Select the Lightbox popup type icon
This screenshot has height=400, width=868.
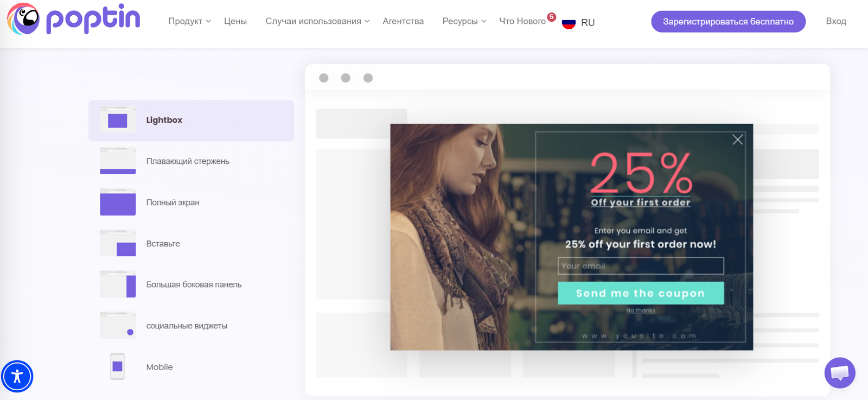point(118,120)
